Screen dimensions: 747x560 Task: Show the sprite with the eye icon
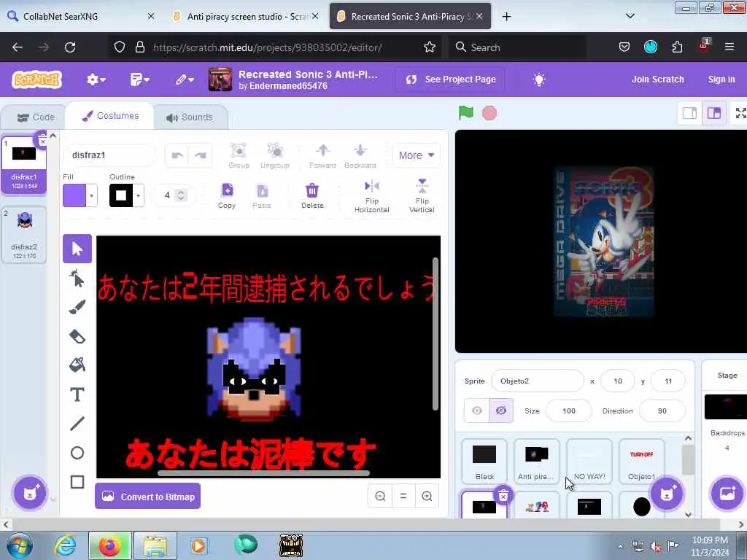pyautogui.click(x=476, y=411)
